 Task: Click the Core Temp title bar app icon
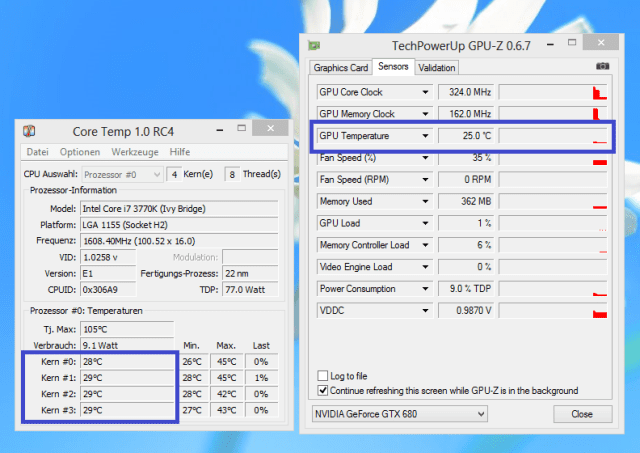pos(29,131)
